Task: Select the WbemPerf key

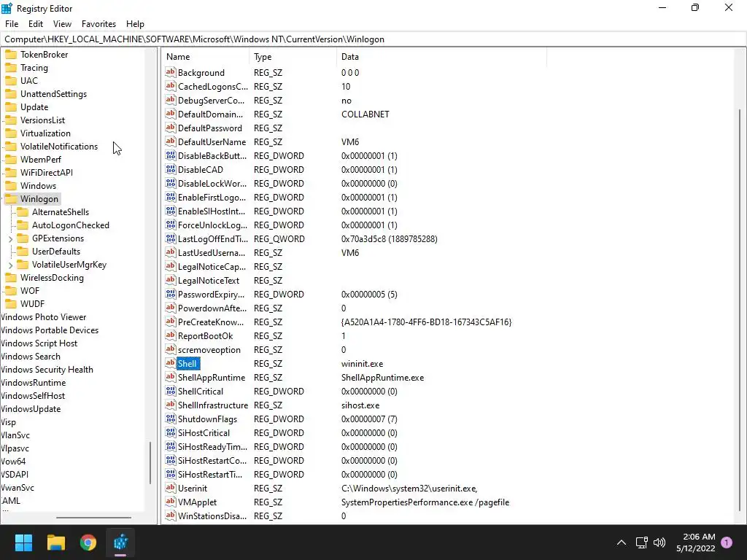Action: (41, 160)
